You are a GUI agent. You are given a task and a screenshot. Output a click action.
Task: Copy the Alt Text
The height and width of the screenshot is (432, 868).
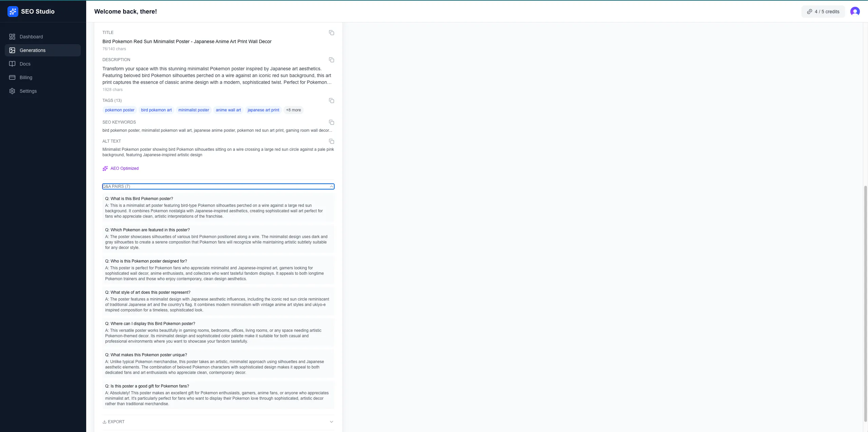[332, 141]
